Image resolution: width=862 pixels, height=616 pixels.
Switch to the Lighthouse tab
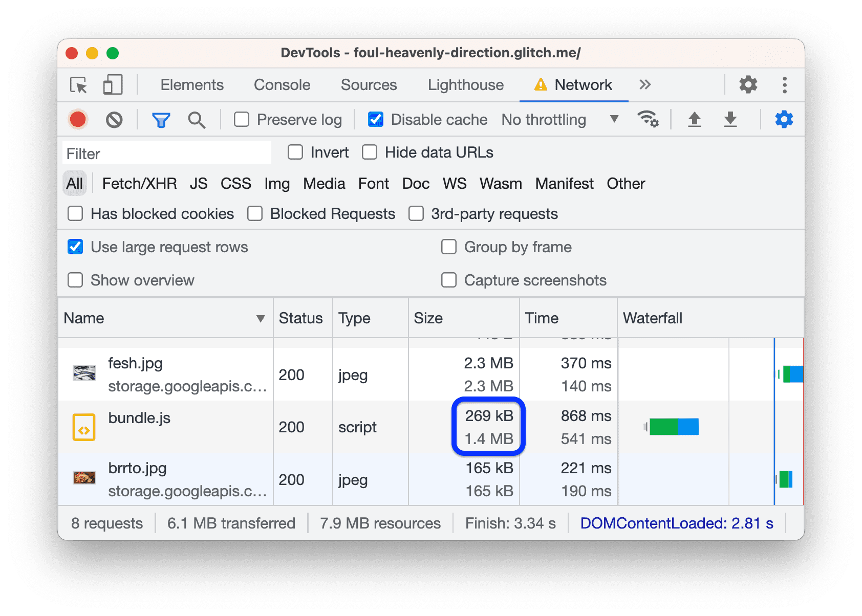pyautogui.click(x=465, y=85)
